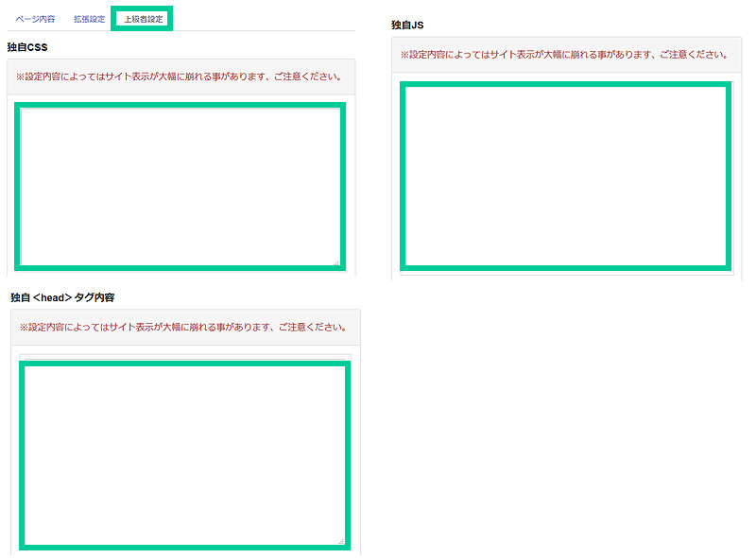Click the 独自CSS section heading
Screen dimensions: 756x558
(x=27, y=46)
